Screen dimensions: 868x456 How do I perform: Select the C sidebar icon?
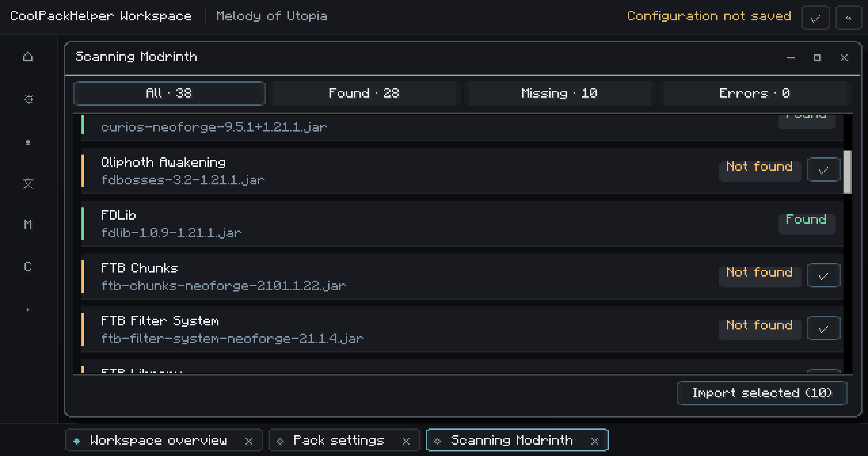(x=28, y=267)
